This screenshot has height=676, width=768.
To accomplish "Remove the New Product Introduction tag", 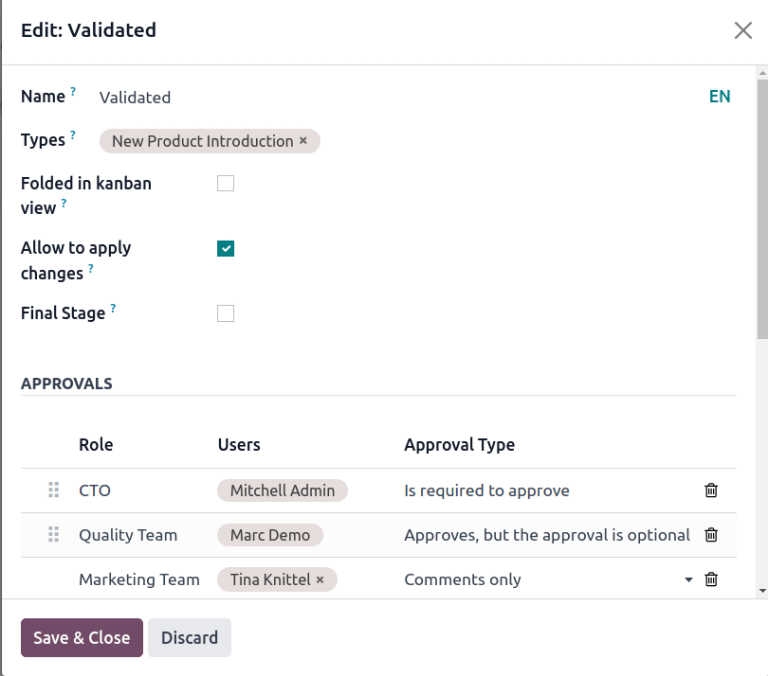I will pos(303,141).
